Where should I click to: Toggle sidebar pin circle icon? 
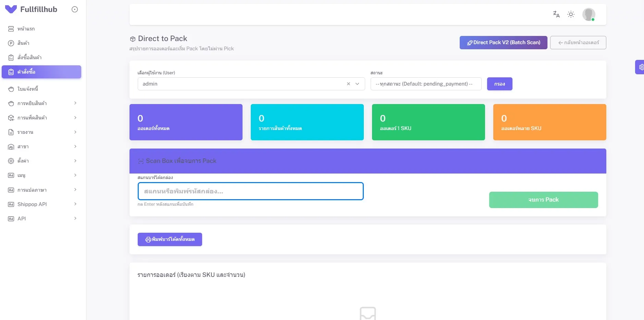[x=75, y=10]
